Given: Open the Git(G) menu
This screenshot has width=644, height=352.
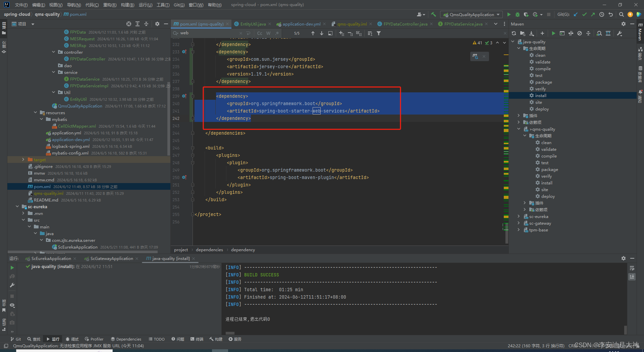Looking at the screenshot, I should coord(179,5).
